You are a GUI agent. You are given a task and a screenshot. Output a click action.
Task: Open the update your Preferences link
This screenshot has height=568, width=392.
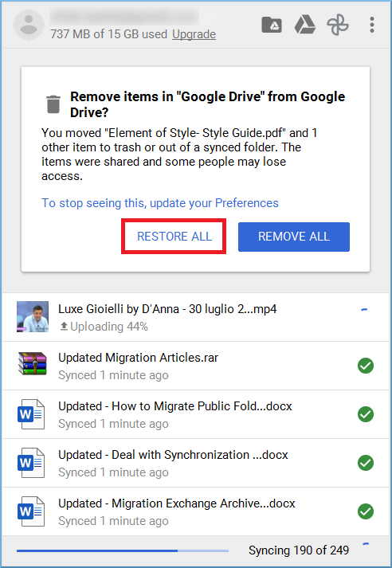click(x=160, y=203)
